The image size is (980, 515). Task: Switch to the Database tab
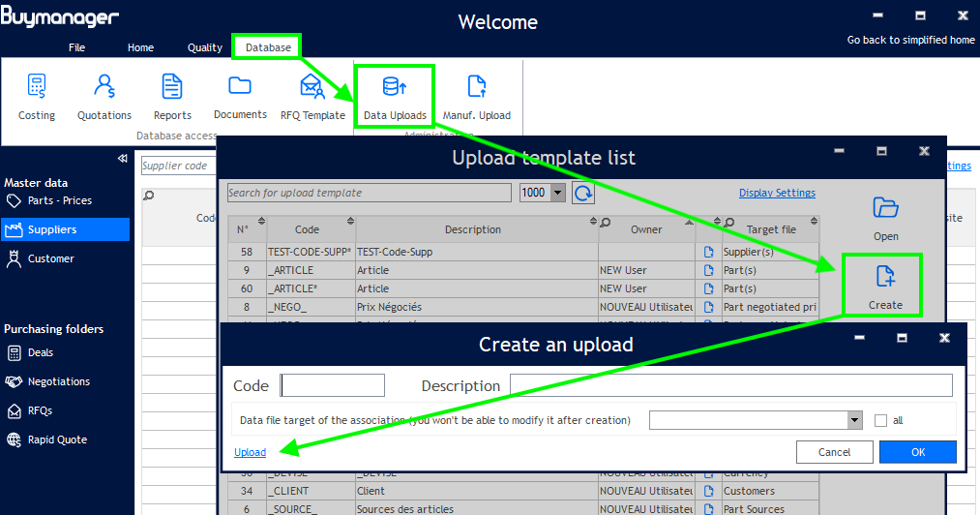[x=267, y=47]
